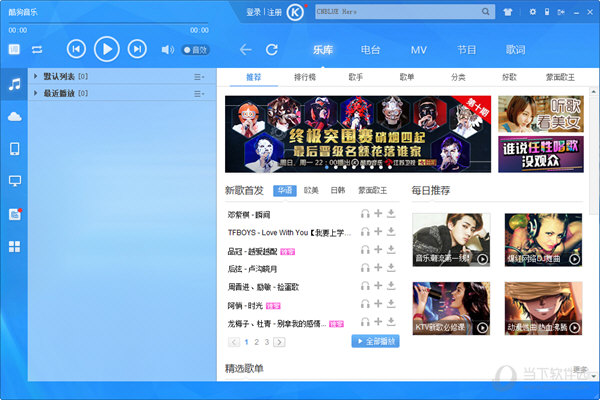Go to the previous track
Viewport: 600px width, 400px height.
pos(76,49)
